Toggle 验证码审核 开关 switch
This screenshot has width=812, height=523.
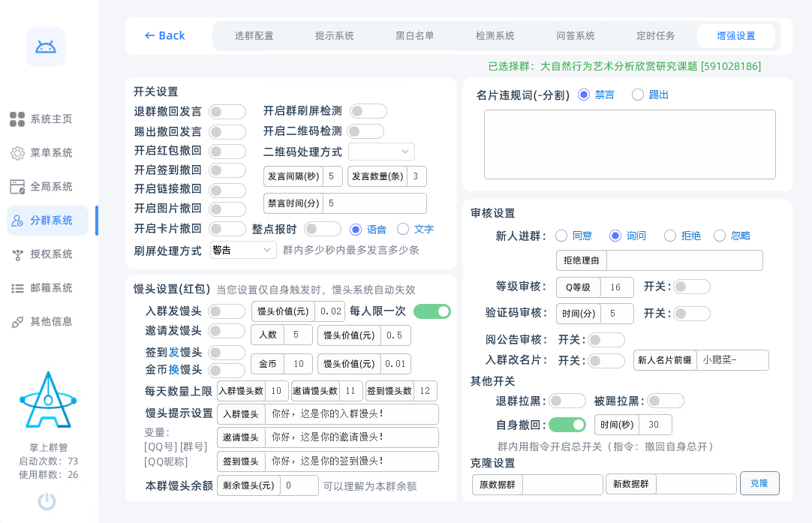coord(693,314)
